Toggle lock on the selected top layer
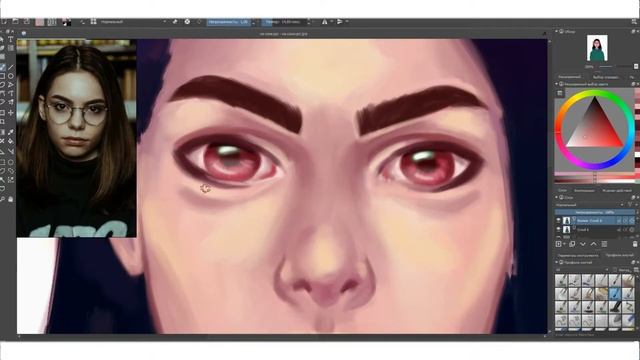Viewport: 640px width, 360px height. click(x=619, y=220)
